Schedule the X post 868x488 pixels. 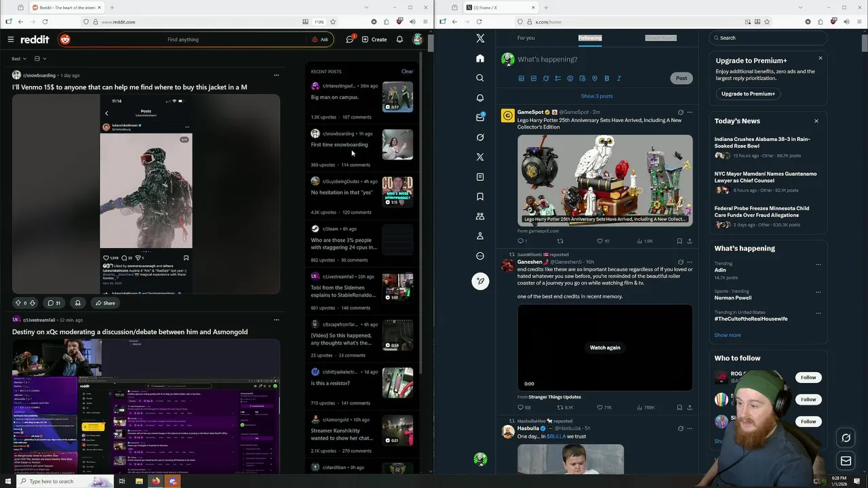pyautogui.click(x=583, y=79)
